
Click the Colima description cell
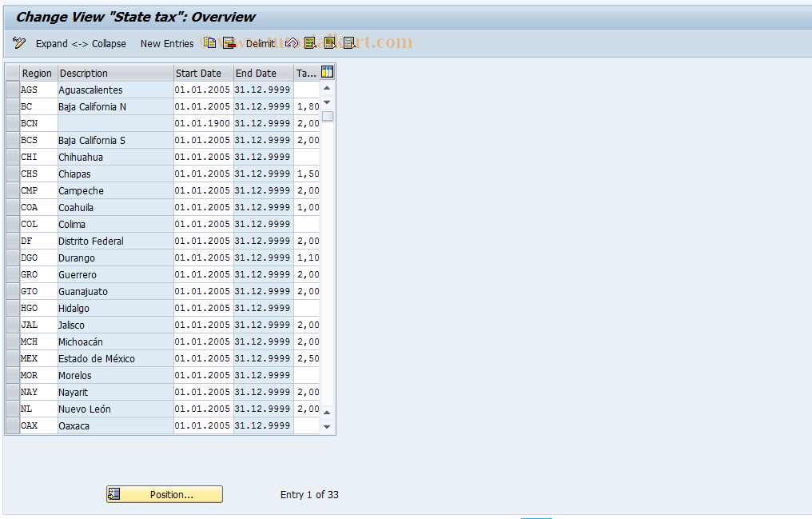point(115,224)
